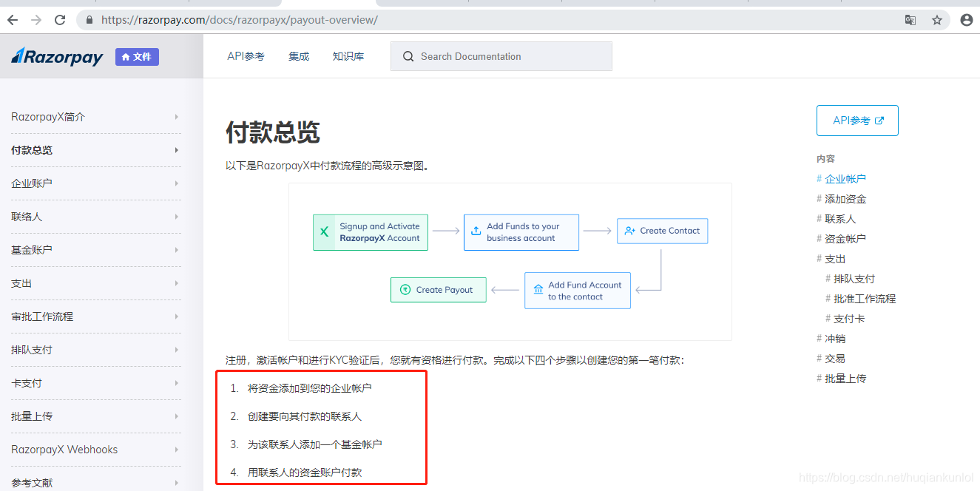
Task: Jump to 添加资金 in the contents list
Action: pos(845,199)
